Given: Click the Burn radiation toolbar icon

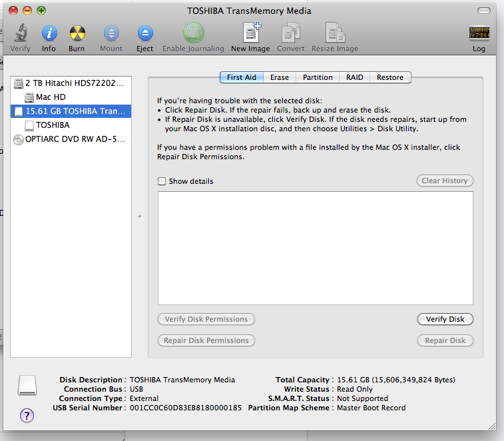Looking at the screenshot, I should click(77, 33).
